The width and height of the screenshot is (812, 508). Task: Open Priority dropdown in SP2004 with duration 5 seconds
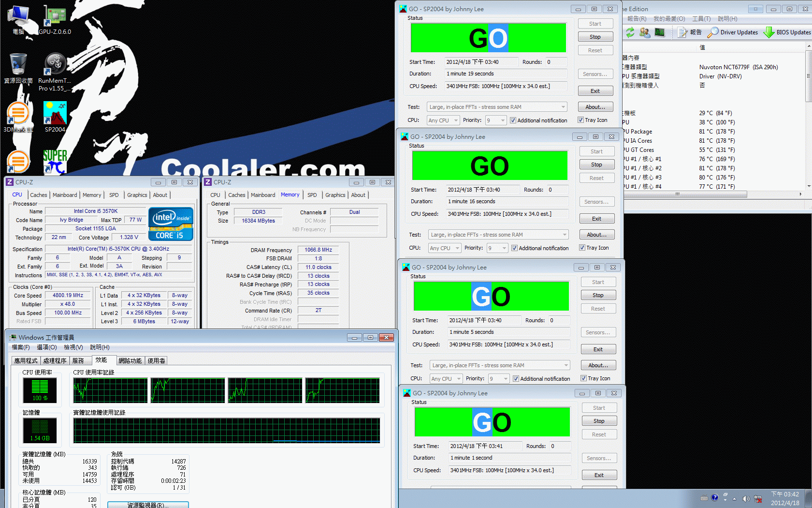pos(499,379)
